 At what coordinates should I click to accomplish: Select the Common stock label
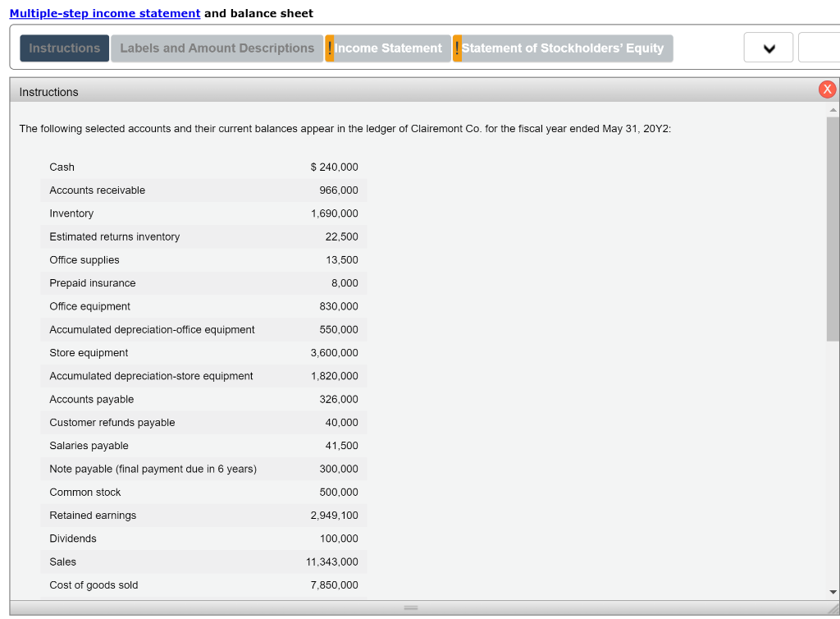84,492
